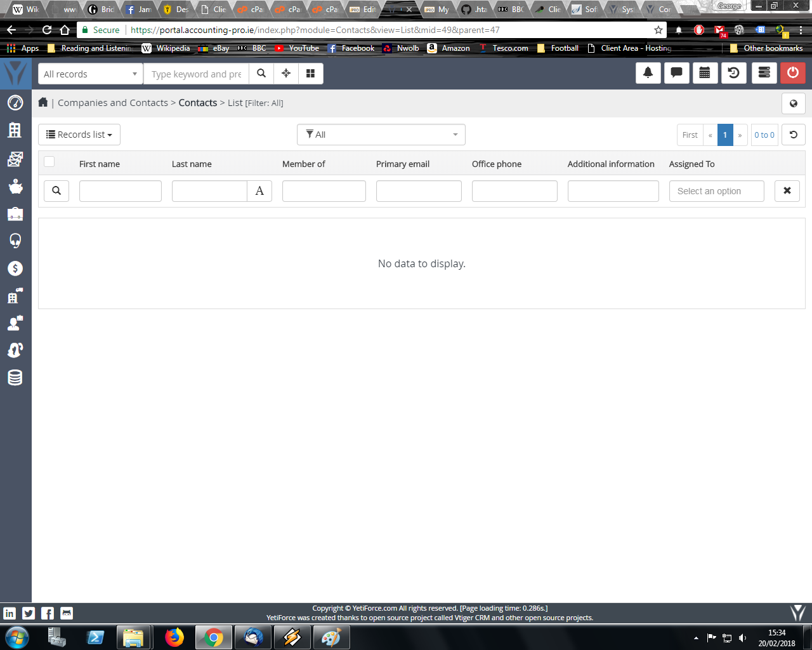Bookmark this page with the star icon
Viewport: 812px width, 650px height.
(658, 30)
